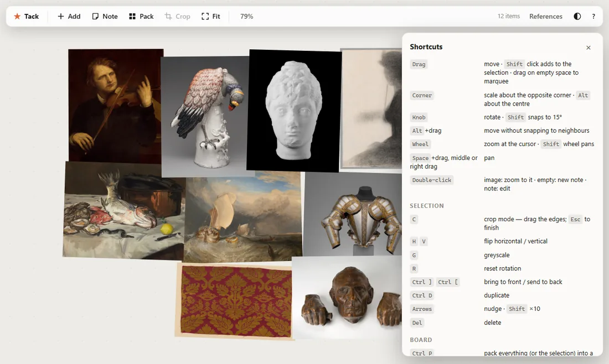Click the Ctrl ] bring to front key

(x=422, y=283)
